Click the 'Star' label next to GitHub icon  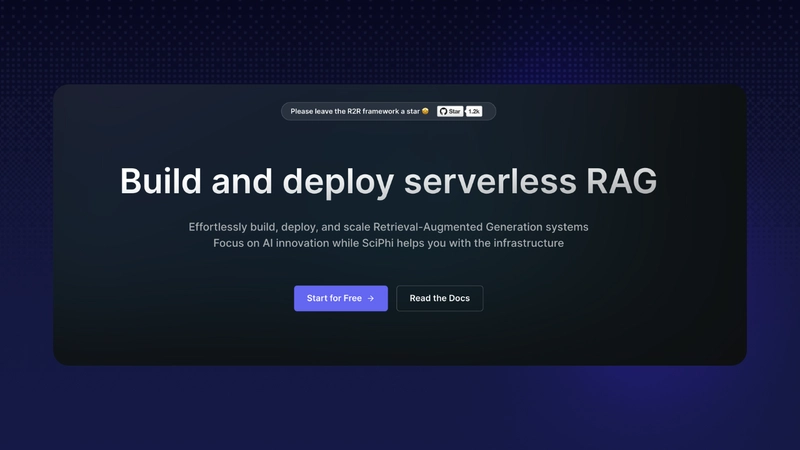[455, 111]
